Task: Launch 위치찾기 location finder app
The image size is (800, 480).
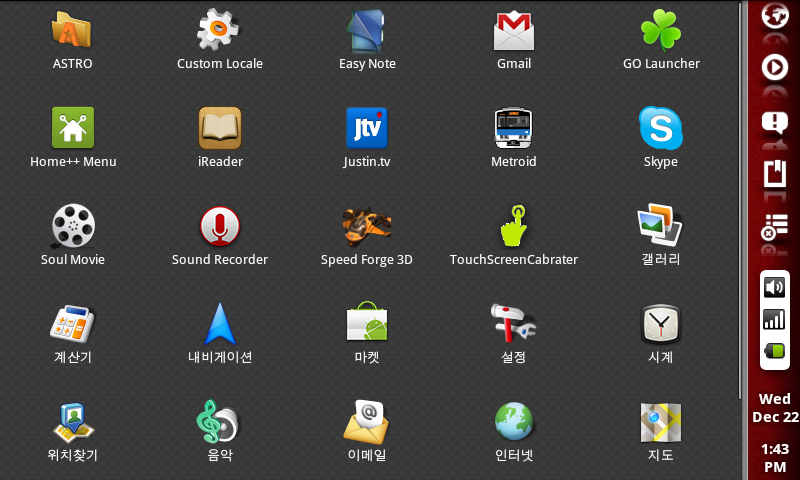Action: [73, 422]
